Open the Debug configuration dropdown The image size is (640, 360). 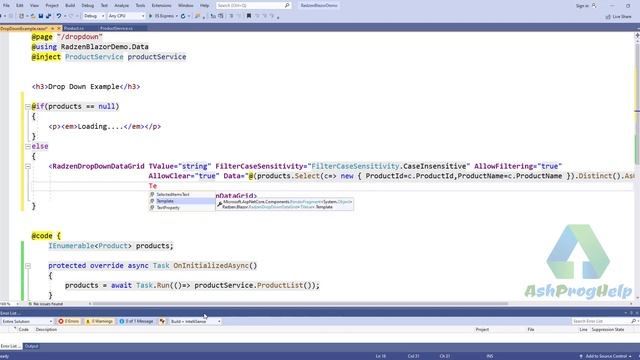click(94, 16)
